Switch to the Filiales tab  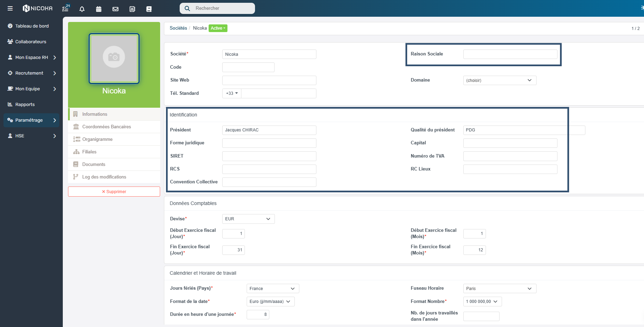pyautogui.click(x=114, y=152)
